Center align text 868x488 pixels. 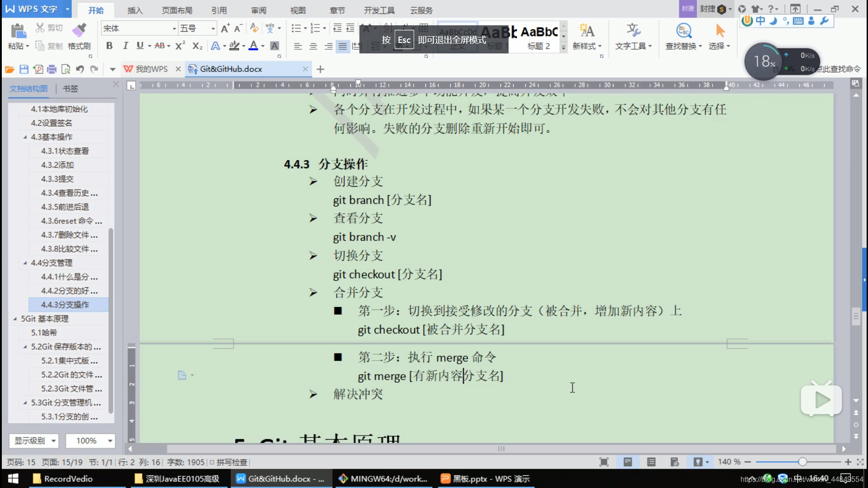tap(313, 46)
